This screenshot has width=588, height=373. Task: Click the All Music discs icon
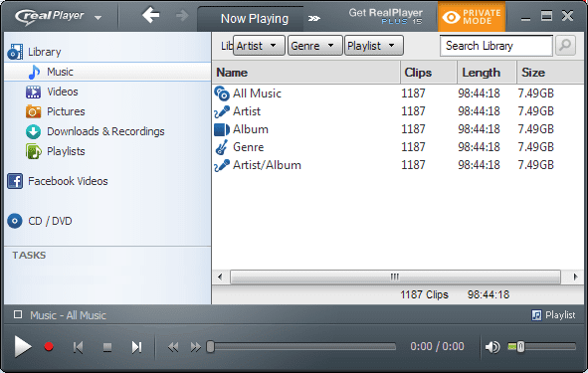coord(222,93)
